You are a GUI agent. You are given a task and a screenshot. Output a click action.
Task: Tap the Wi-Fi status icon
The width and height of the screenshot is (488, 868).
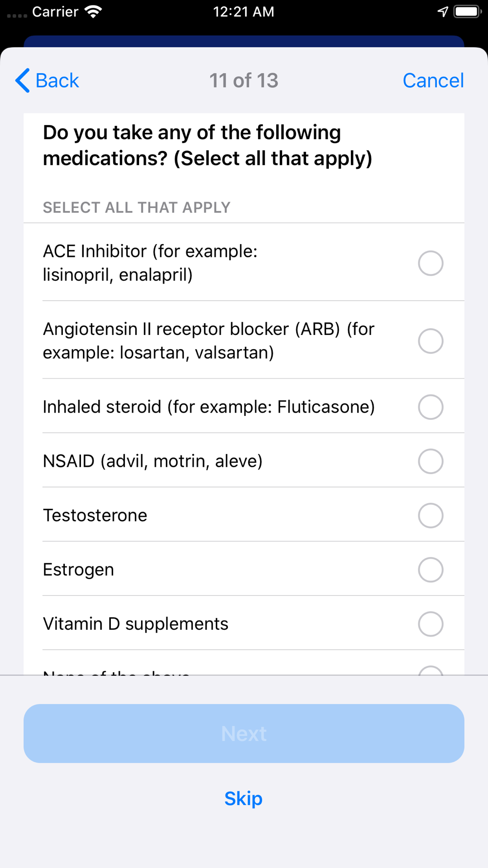pos(93,12)
